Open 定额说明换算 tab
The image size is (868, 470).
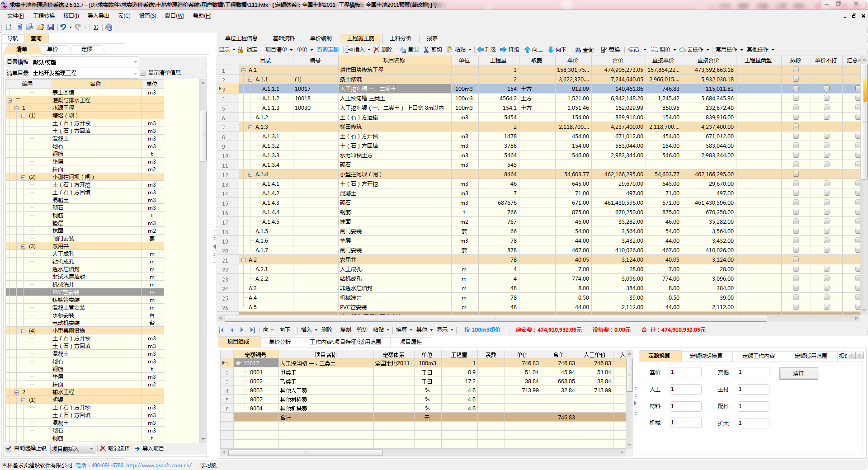[706, 356]
